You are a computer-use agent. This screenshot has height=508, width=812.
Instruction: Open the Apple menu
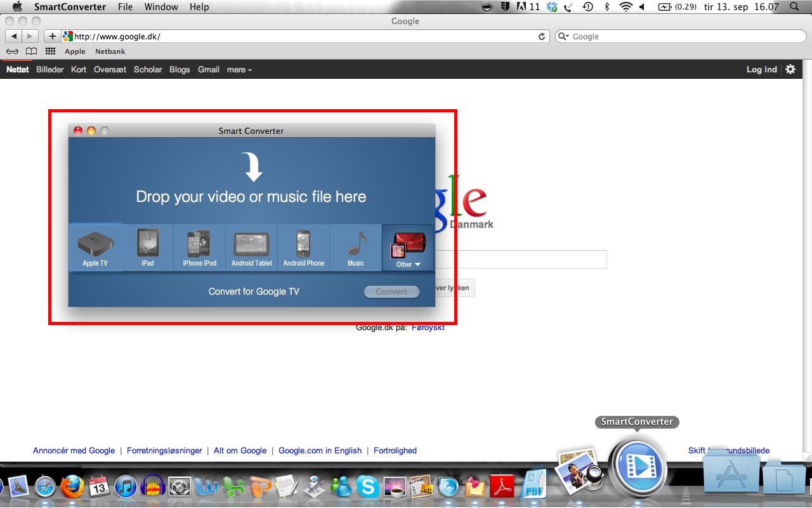tap(17, 7)
